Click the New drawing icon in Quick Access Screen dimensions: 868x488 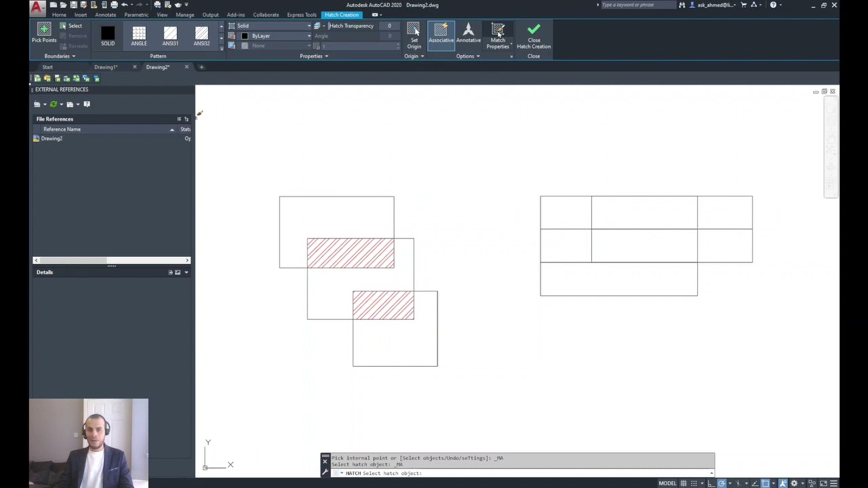tap(54, 5)
